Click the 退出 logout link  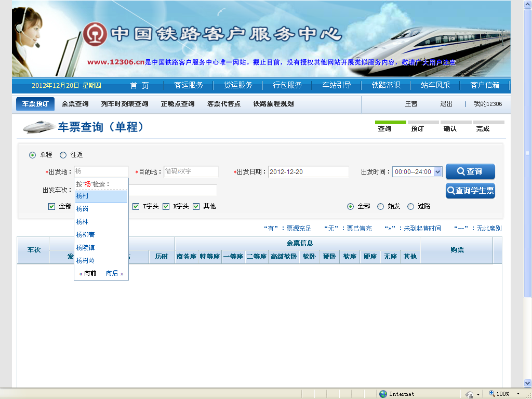(x=446, y=104)
